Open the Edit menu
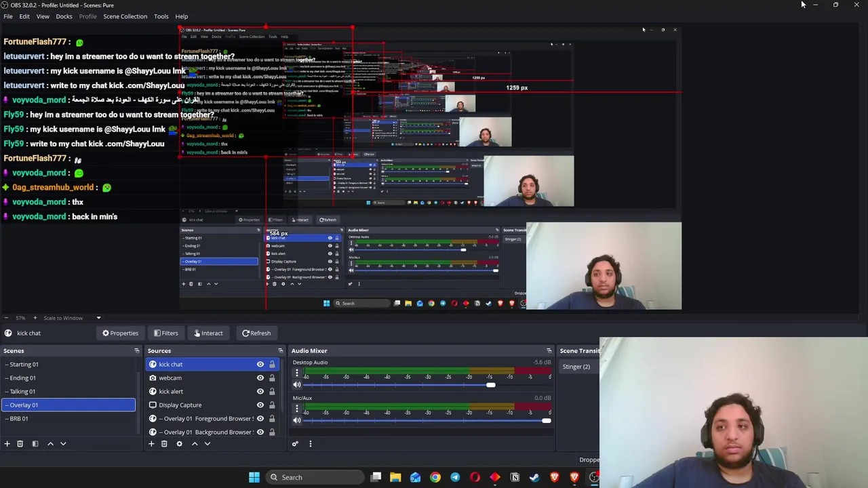868x488 pixels. coord(24,16)
